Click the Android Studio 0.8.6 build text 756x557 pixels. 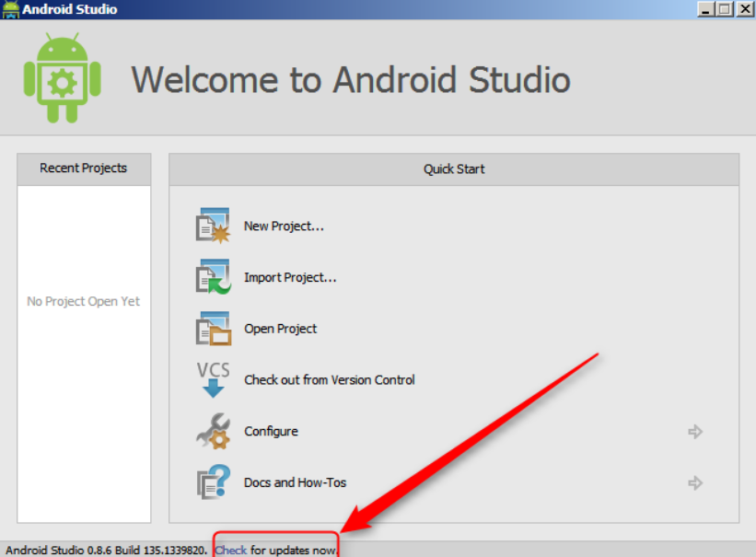coord(106,550)
